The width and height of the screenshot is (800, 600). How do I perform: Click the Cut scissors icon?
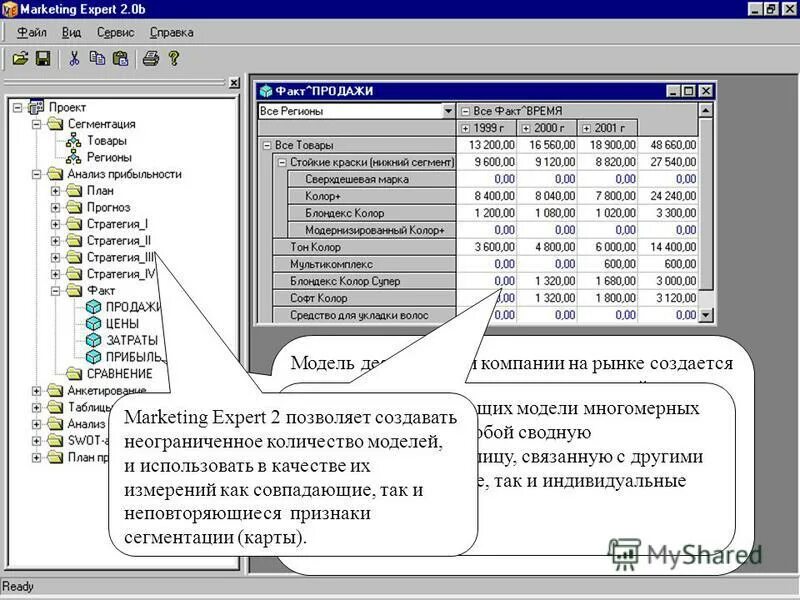pyautogui.click(x=74, y=59)
